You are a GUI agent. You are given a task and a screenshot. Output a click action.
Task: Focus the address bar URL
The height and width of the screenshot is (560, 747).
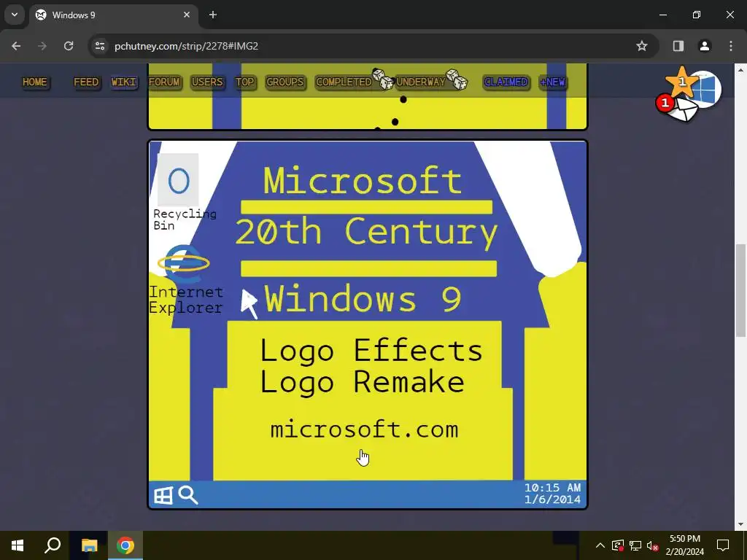[x=186, y=46]
